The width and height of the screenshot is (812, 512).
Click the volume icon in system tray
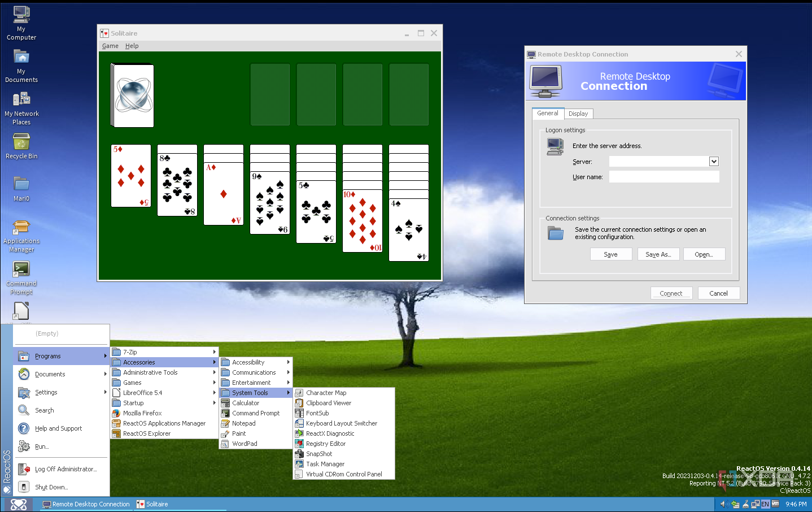pos(723,504)
